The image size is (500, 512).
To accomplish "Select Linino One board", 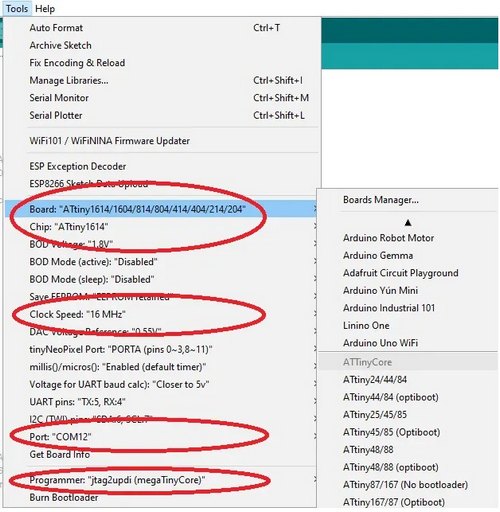I will pyautogui.click(x=408, y=325).
